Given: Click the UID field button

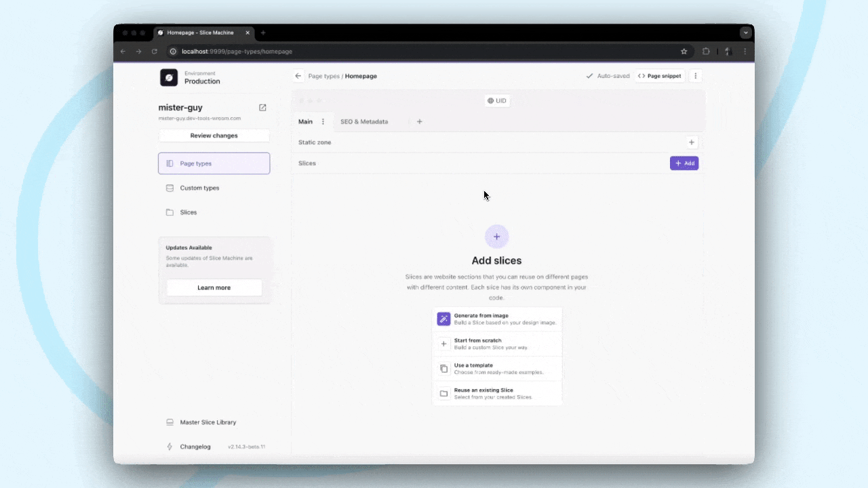Looking at the screenshot, I should [x=497, y=101].
